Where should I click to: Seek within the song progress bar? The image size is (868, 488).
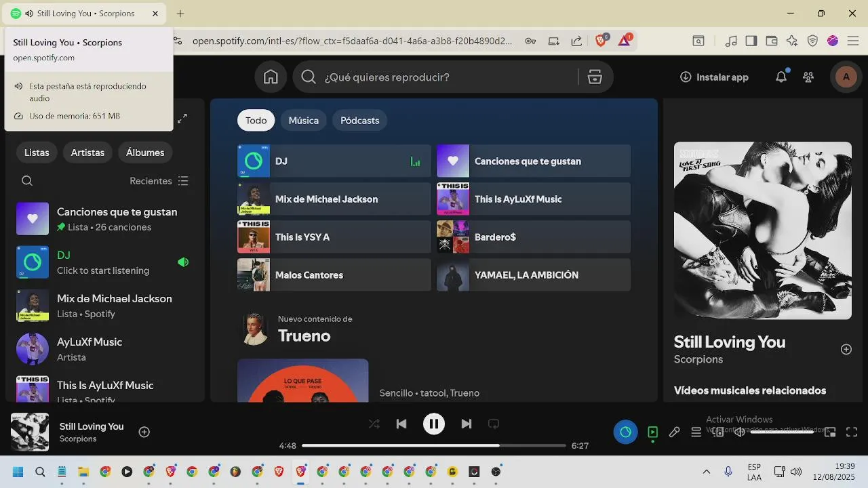click(434, 445)
